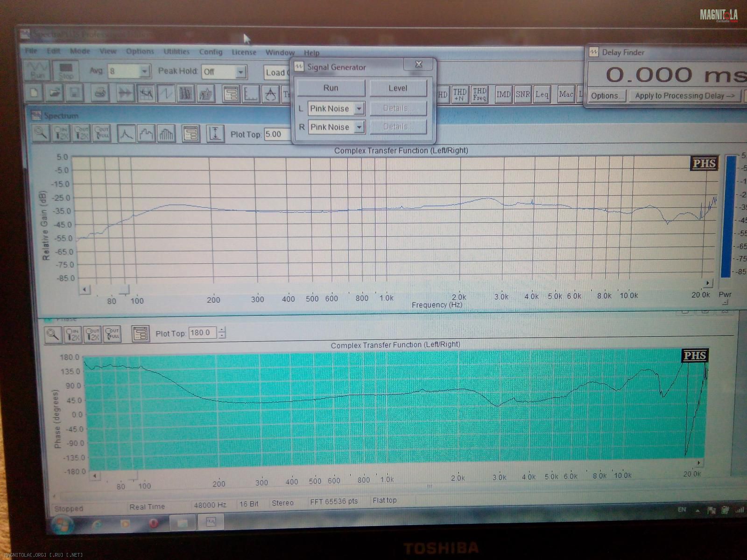Image resolution: width=747 pixels, height=560 pixels.
Task: Click Level in Signal Generator
Action: 398,88
